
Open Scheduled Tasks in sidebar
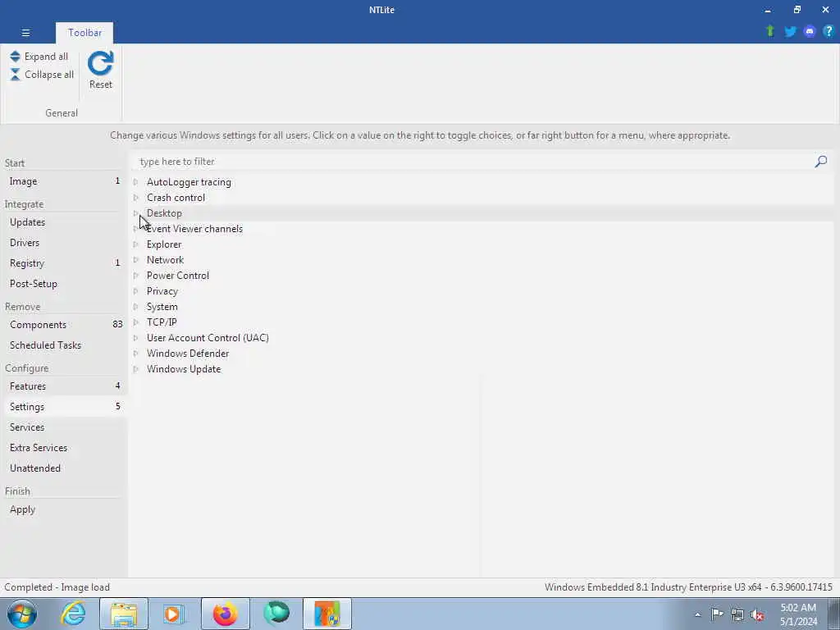click(x=64, y=345)
